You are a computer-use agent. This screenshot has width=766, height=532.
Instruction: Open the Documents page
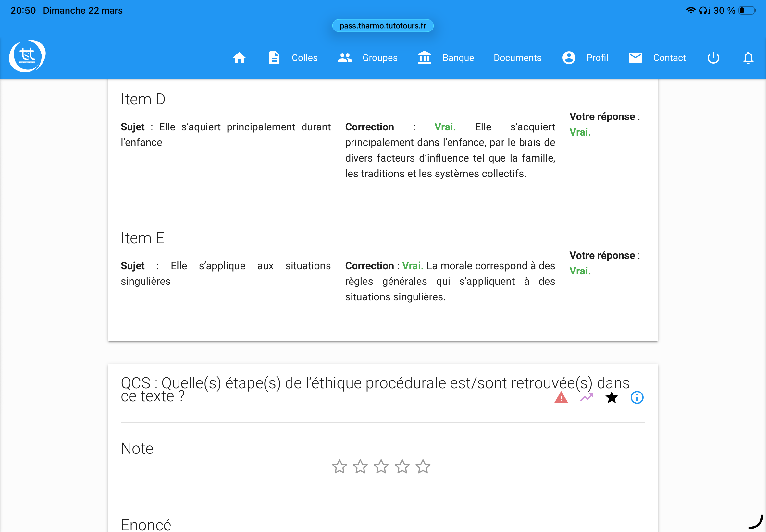click(x=517, y=58)
